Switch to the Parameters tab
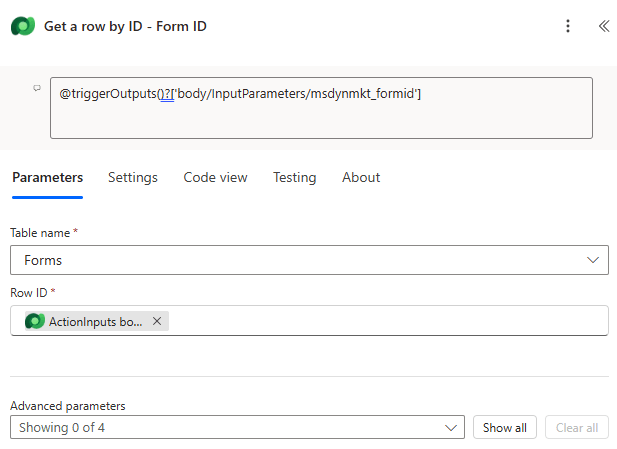This screenshot has height=449, width=617. click(47, 177)
